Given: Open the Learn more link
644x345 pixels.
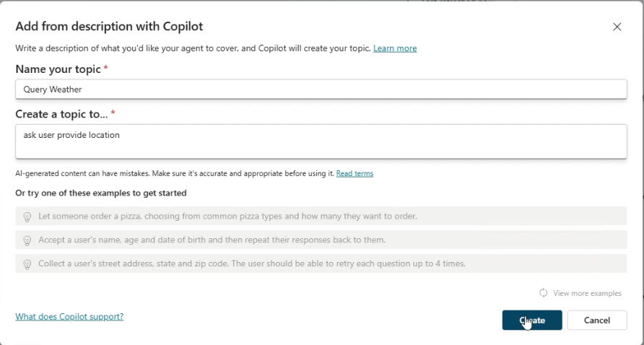Looking at the screenshot, I should tap(395, 48).
